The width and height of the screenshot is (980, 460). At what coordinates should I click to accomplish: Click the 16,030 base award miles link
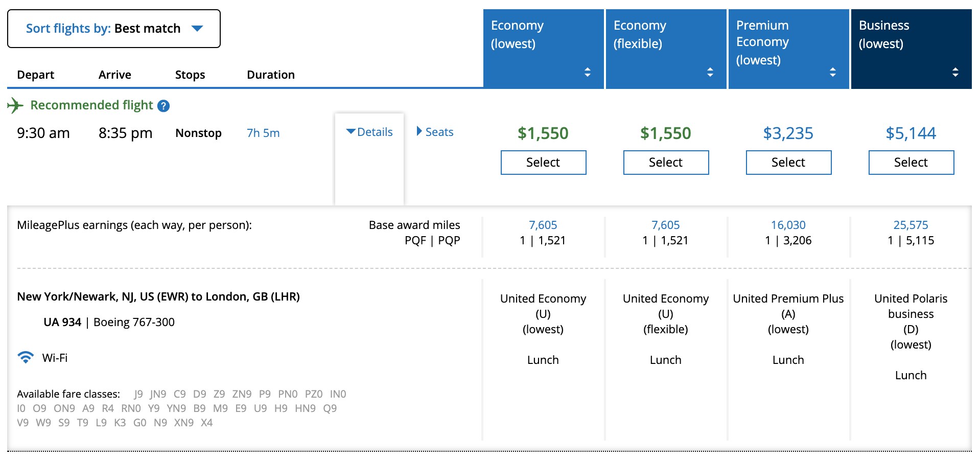point(788,225)
